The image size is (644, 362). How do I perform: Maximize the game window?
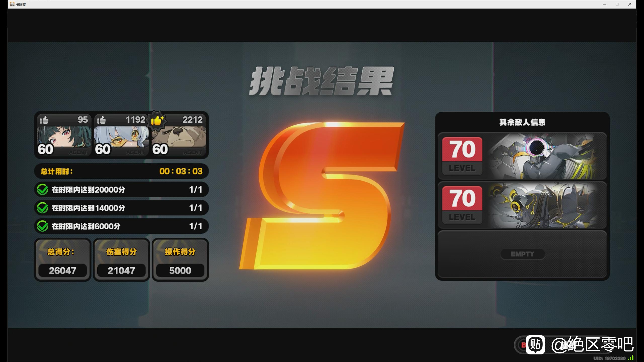tap(617, 4)
